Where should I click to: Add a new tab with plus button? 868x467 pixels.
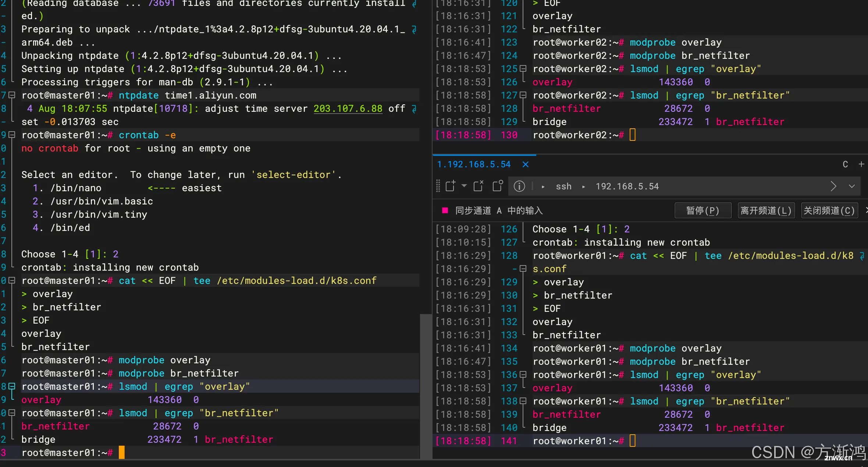pos(861,164)
